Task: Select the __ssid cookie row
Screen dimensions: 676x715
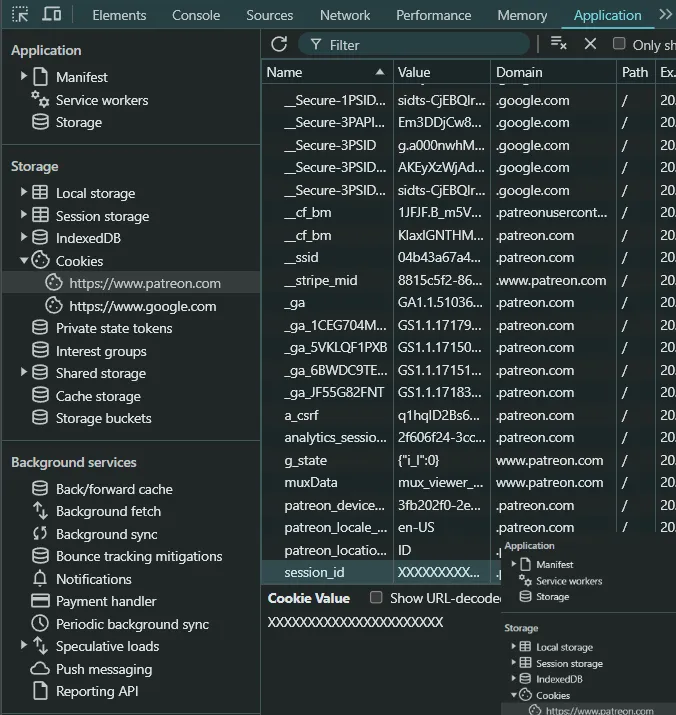Action: coord(469,258)
